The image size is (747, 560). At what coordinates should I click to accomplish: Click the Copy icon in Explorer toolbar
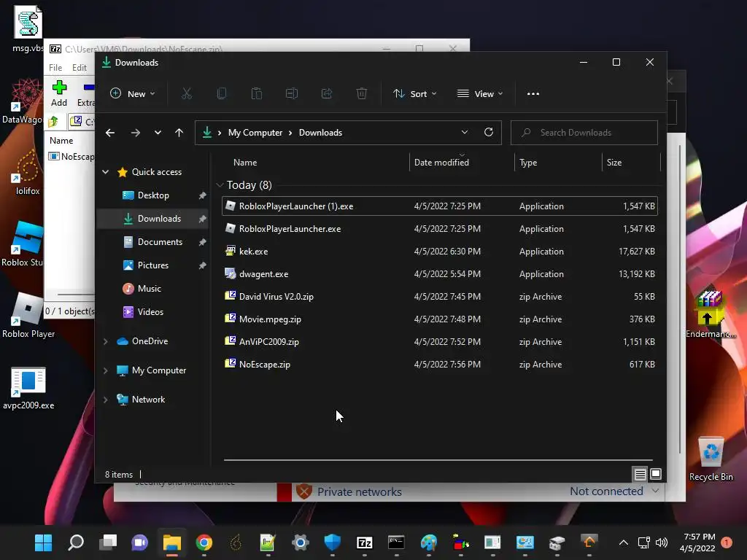(222, 94)
